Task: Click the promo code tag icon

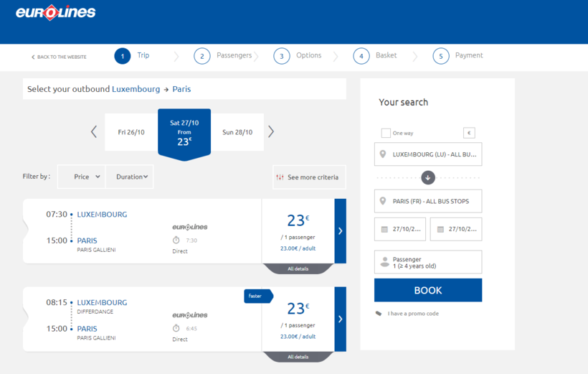Action: 379,314
